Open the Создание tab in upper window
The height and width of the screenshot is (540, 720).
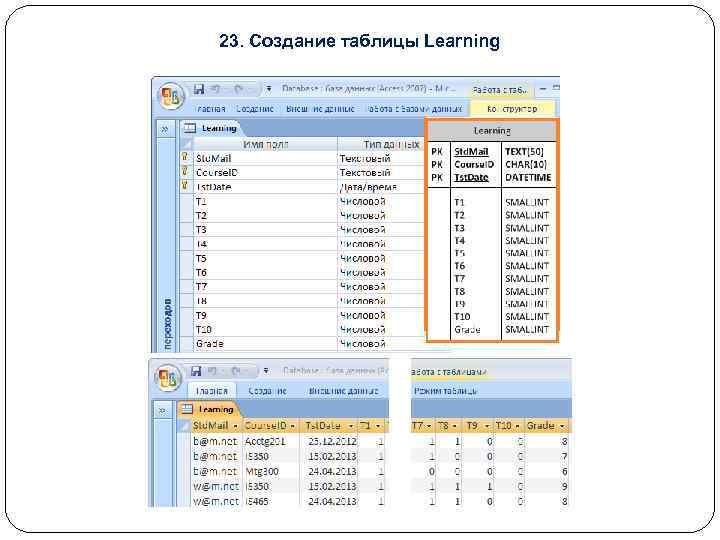(255, 109)
